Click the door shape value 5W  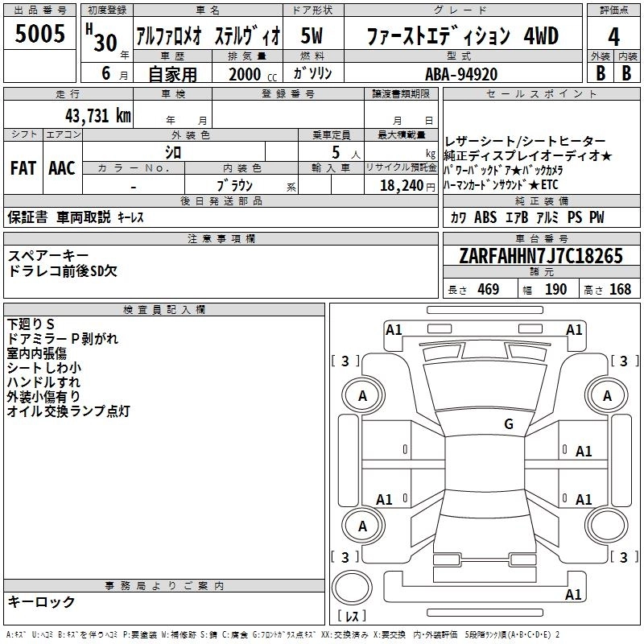click(x=312, y=35)
